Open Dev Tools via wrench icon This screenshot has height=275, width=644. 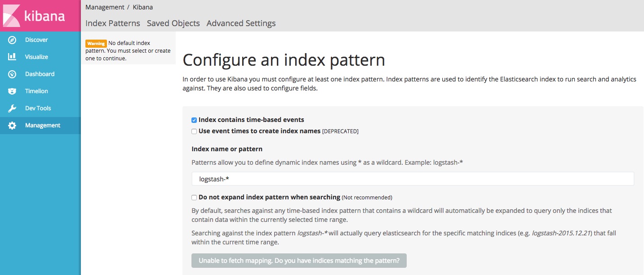[12, 108]
